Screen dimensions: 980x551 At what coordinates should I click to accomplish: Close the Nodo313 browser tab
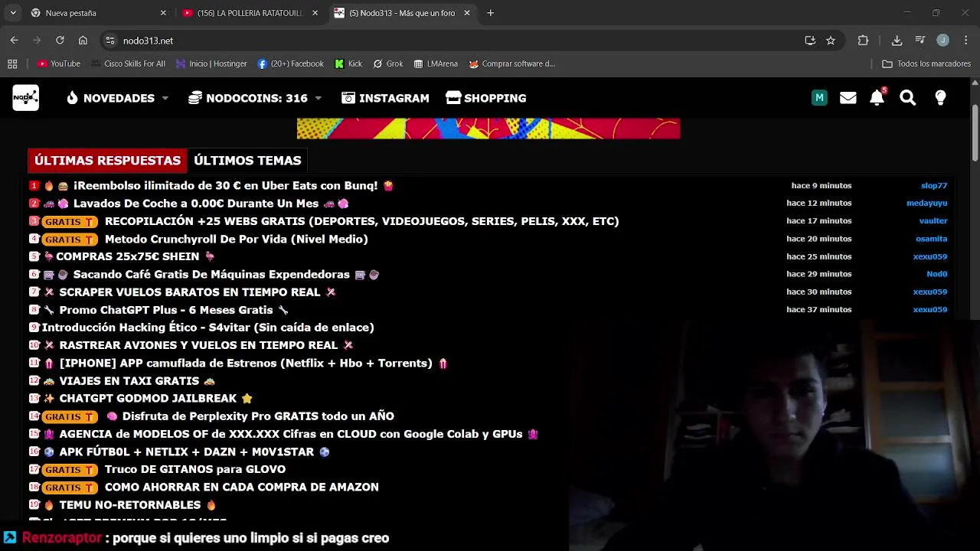467,13
